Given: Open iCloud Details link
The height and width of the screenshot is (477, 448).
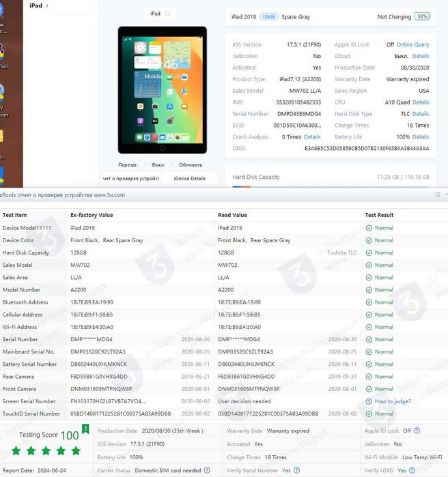Looking at the screenshot, I should [421, 56].
